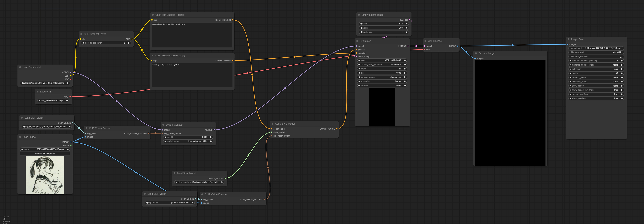Click the Apply Style Model collapse dot
644x224 pixels.
272,124
